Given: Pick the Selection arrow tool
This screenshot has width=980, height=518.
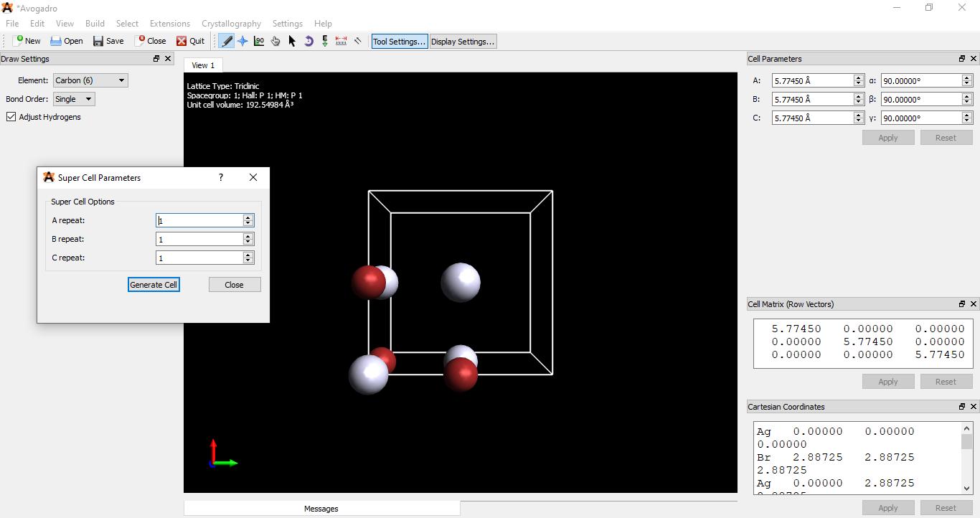Looking at the screenshot, I should coord(292,42).
